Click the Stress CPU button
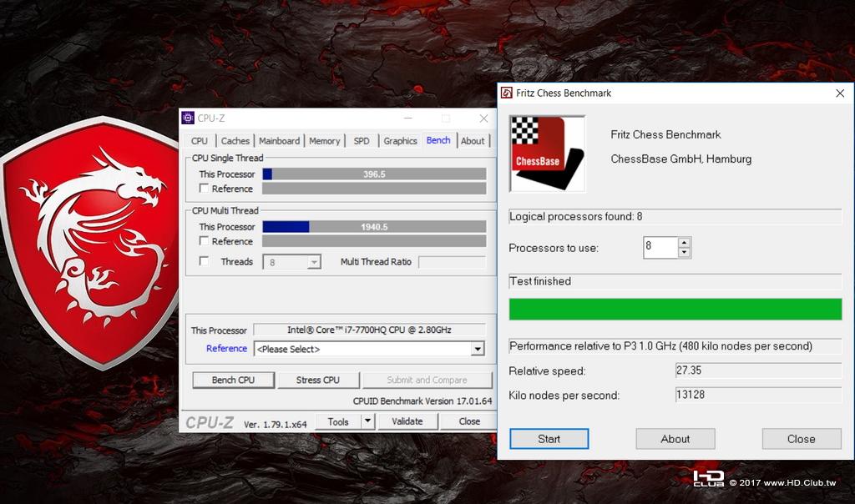 click(x=318, y=380)
